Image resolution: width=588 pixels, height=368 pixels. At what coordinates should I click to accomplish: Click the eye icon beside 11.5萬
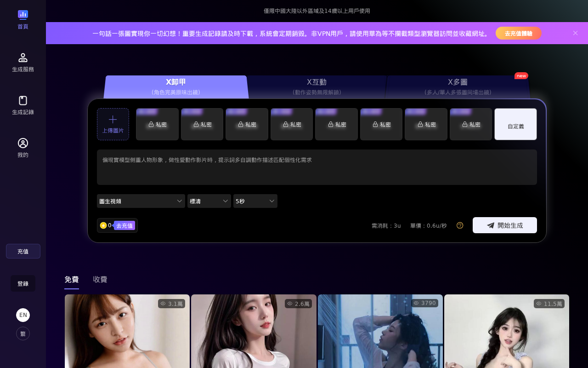tap(539, 304)
